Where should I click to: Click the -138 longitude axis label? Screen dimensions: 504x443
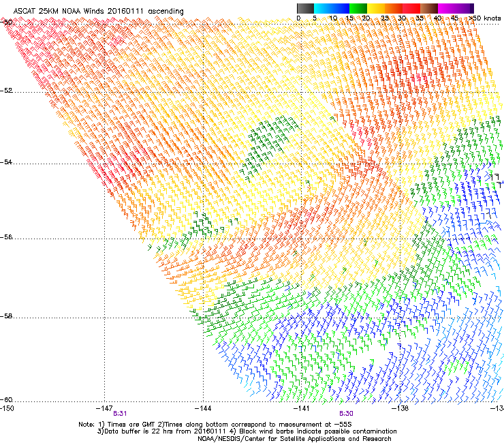coord(400,408)
